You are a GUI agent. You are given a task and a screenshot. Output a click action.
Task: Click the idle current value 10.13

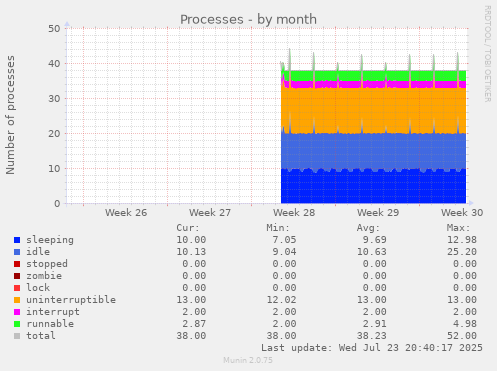point(191,252)
